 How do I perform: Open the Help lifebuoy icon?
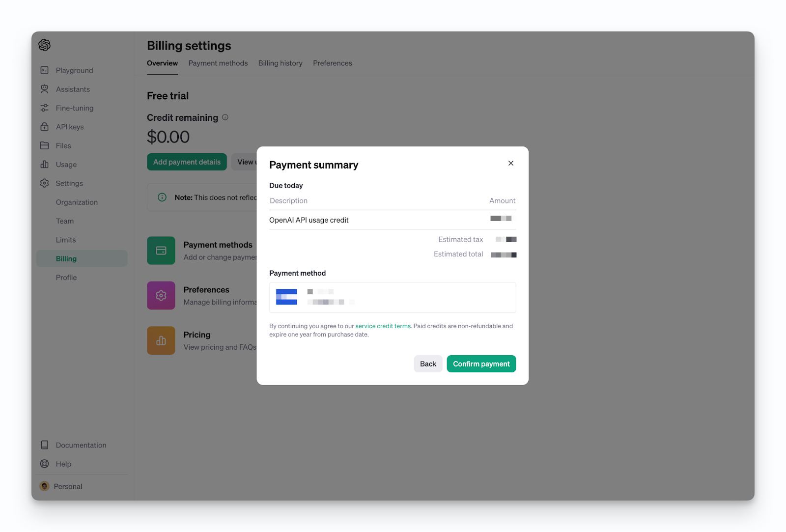pyautogui.click(x=45, y=464)
